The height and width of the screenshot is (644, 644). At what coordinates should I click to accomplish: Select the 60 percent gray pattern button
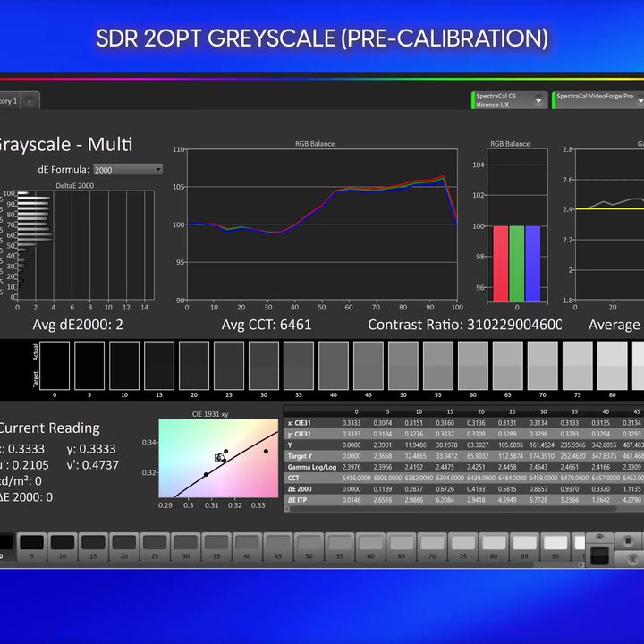tap(370, 547)
